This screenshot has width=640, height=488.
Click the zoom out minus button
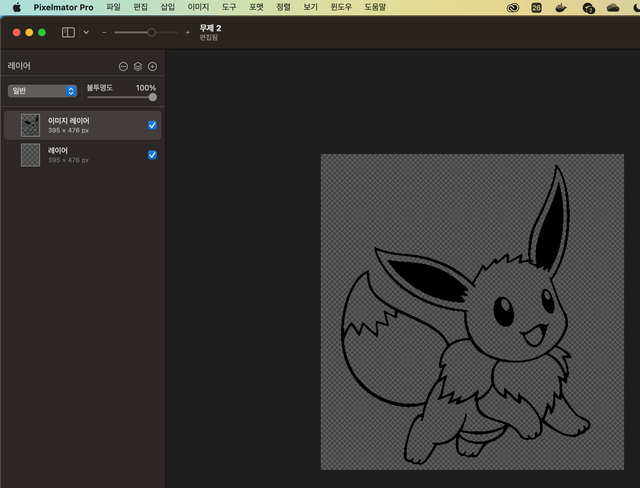tap(104, 32)
